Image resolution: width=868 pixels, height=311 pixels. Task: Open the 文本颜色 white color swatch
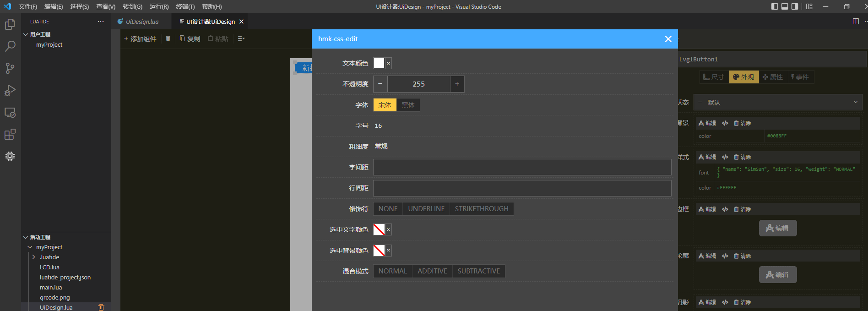click(x=379, y=63)
